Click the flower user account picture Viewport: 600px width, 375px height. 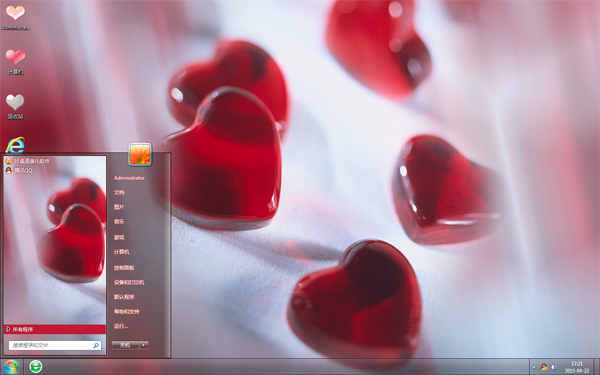point(140,154)
